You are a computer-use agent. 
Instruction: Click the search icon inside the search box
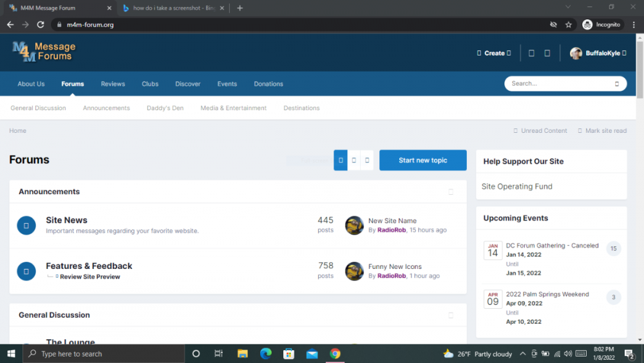pos(616,84)
